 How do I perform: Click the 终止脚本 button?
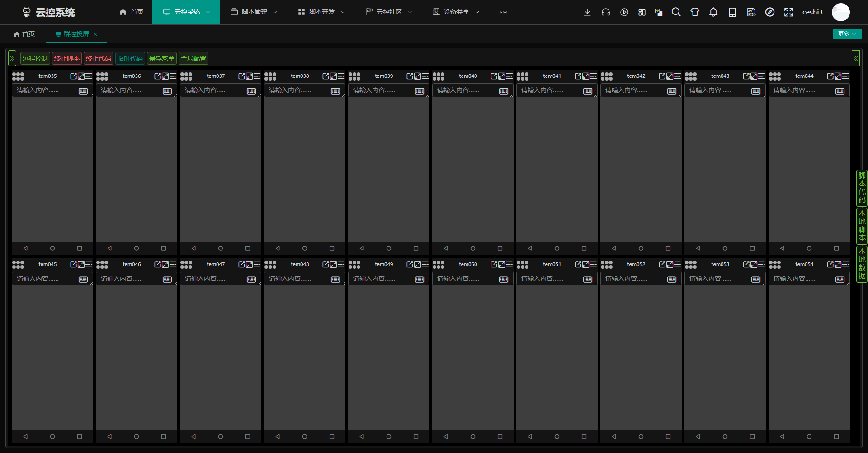coord(67,58)
